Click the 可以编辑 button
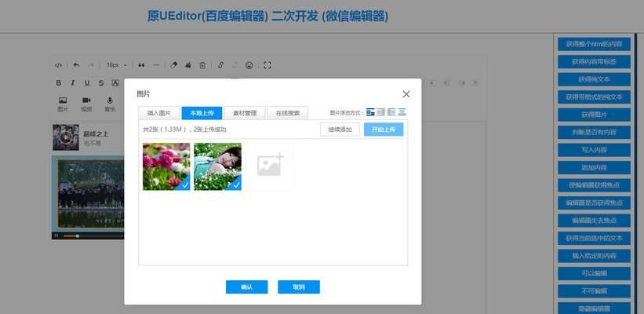Viewport: 644px width, 314px height. [x=594, y=274]
